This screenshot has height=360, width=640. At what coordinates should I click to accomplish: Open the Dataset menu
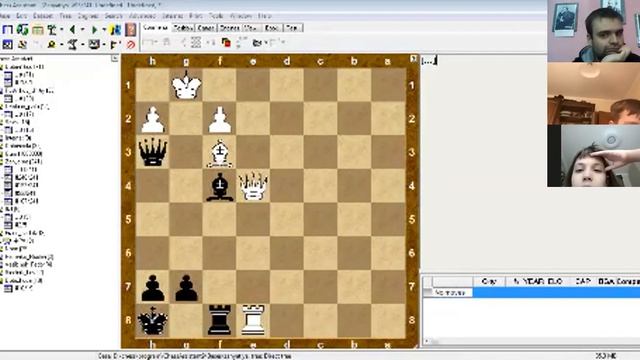click(x=43, y=16)
